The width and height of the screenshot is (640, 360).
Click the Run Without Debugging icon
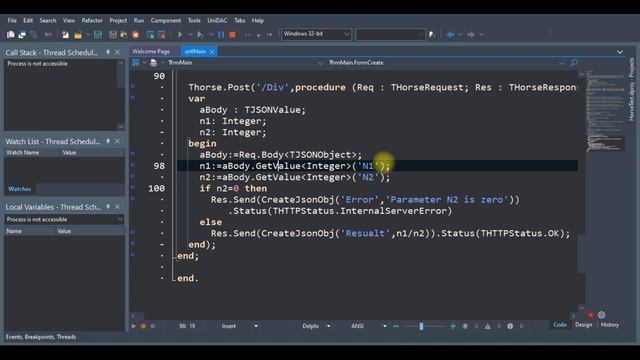(200, 35)
